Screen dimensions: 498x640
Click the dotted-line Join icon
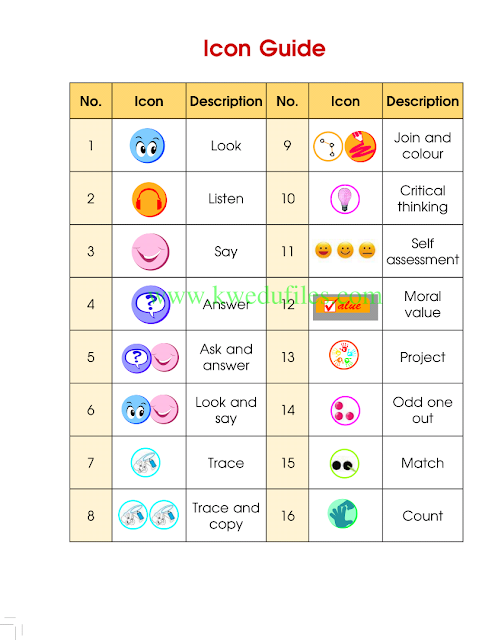tap(328, 146)
